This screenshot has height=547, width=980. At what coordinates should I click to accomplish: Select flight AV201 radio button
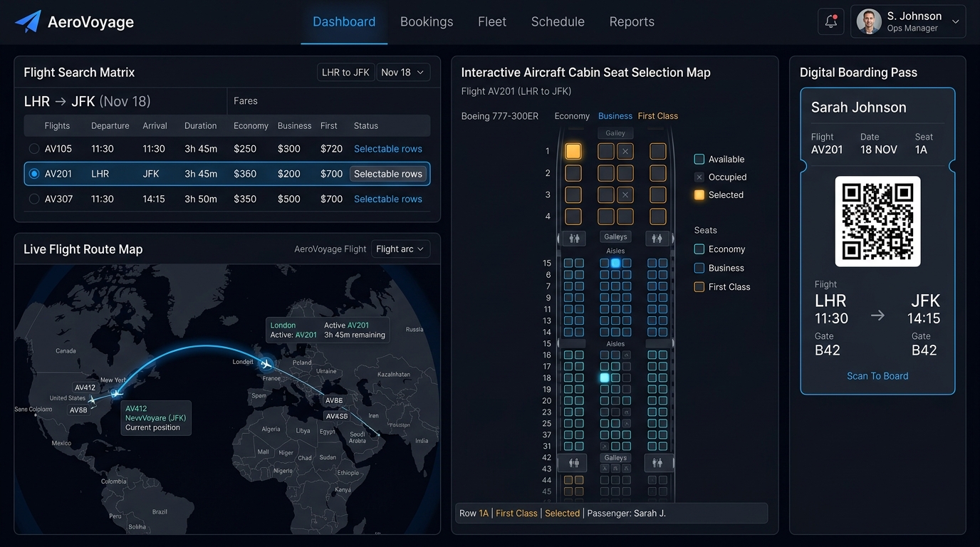(x=33, y=174)
